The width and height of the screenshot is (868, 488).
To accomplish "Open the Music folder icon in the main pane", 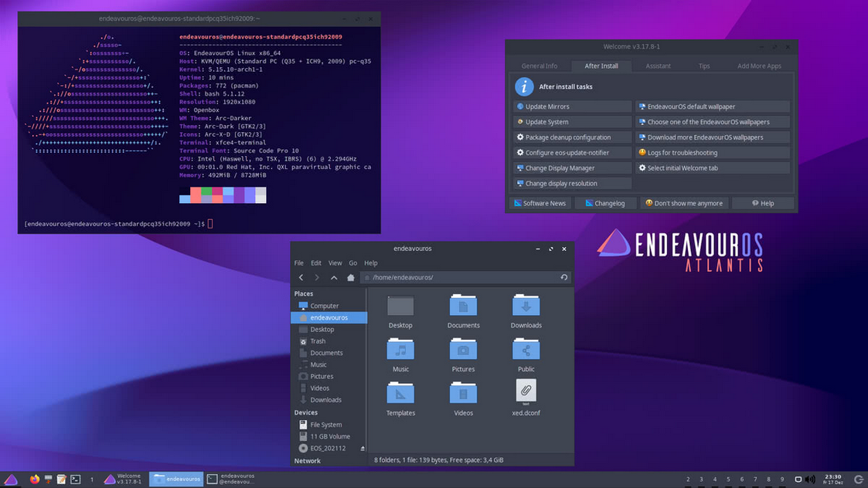I will [400, 350].
